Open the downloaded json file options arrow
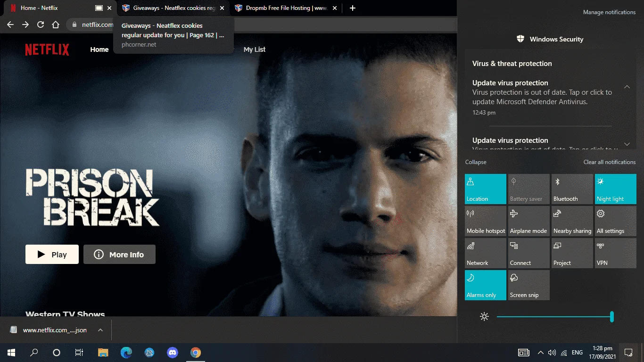Viewport: 644px width, 362px height. [100, 330]
